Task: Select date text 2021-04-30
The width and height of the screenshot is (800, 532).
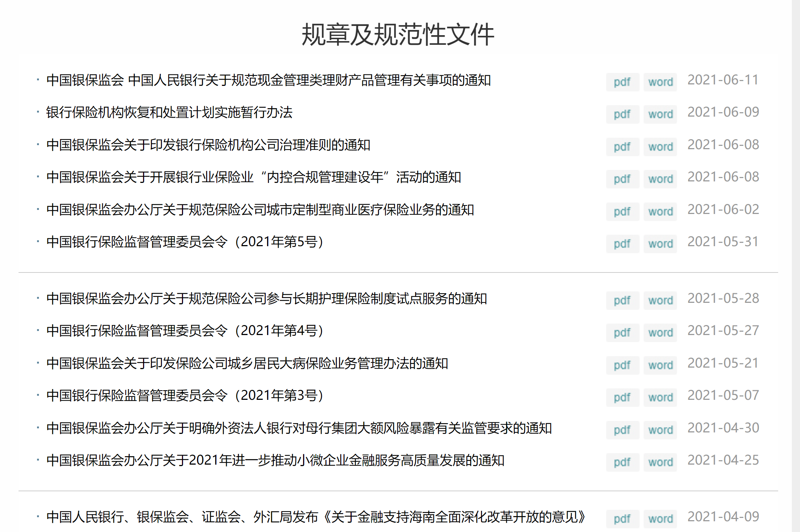Action: click(x=723, y=428)
